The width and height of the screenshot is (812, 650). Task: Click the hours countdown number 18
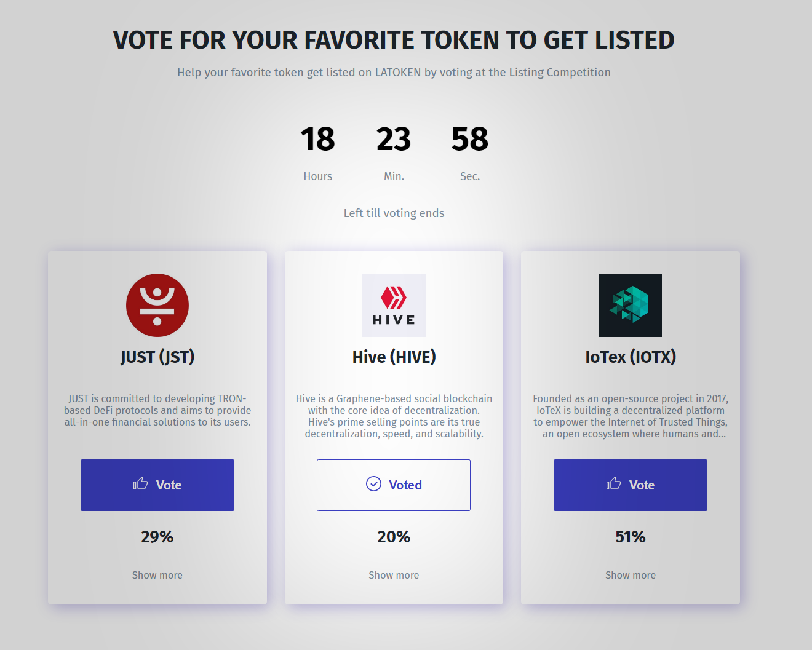[x=317, y=139]
